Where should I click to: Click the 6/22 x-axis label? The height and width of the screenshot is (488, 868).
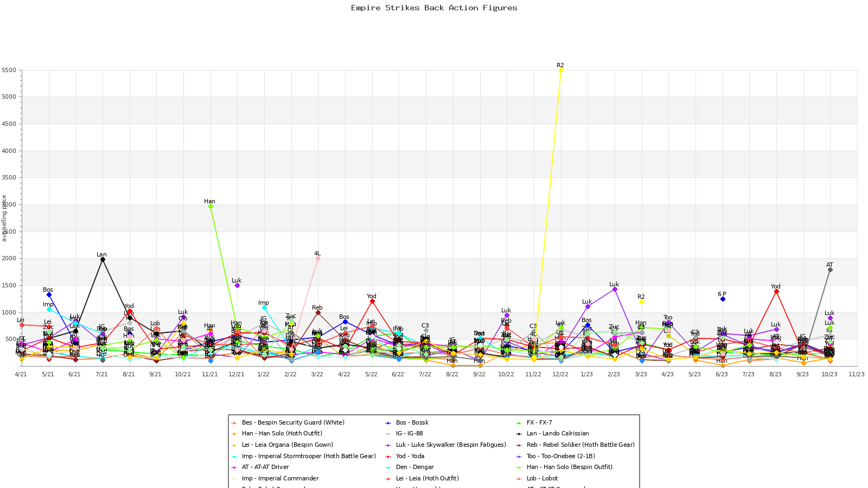[x=398, y=374]
